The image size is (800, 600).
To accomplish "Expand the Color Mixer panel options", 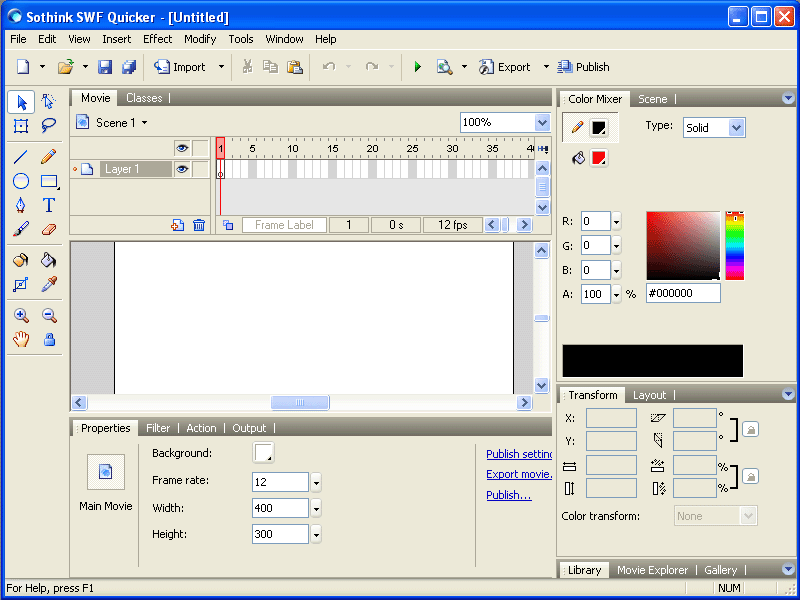I will [788, 98].
